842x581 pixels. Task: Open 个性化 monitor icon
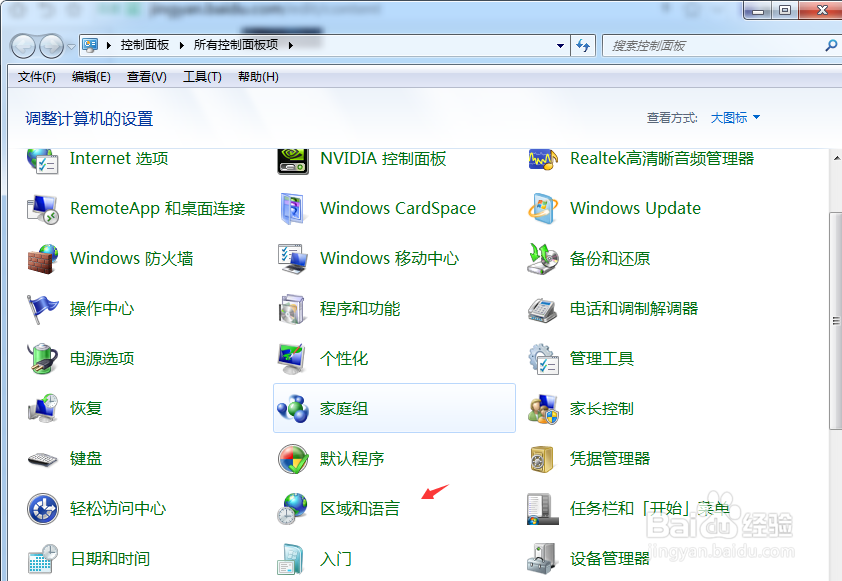point(293,359)
